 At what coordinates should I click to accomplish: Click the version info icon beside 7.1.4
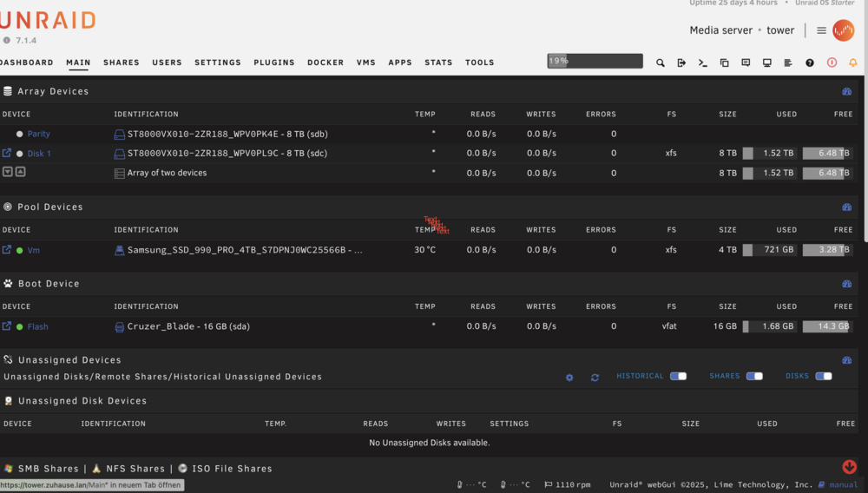7,41
